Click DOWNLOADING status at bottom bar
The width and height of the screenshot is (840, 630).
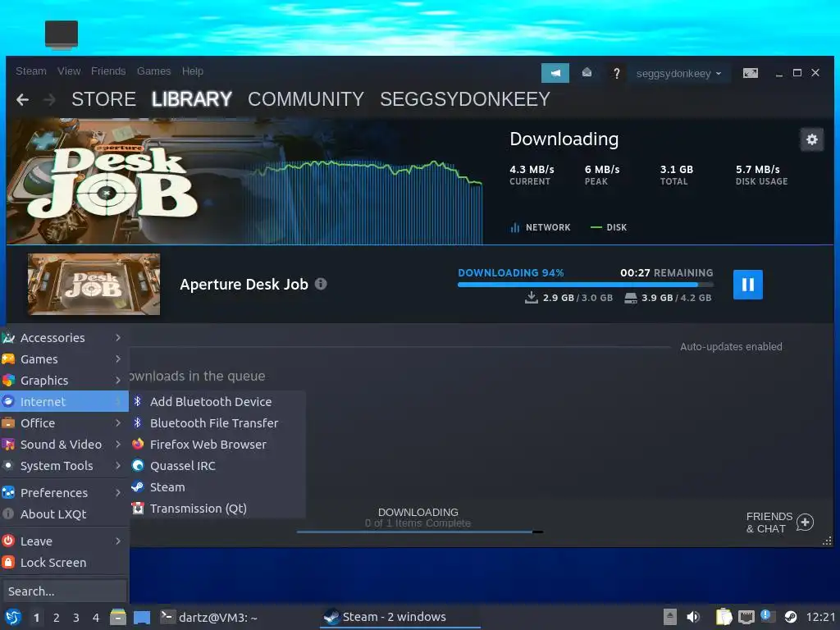[x=418, y=513]
